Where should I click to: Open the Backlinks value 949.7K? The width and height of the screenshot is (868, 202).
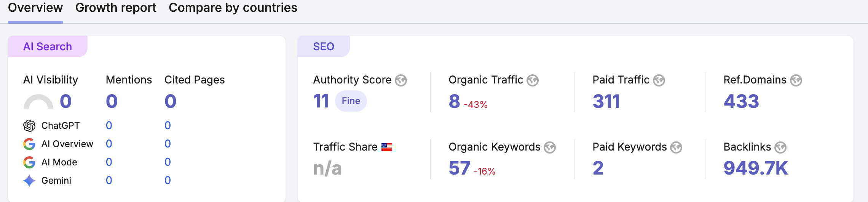pyautogui.click(x=756, y=168)
